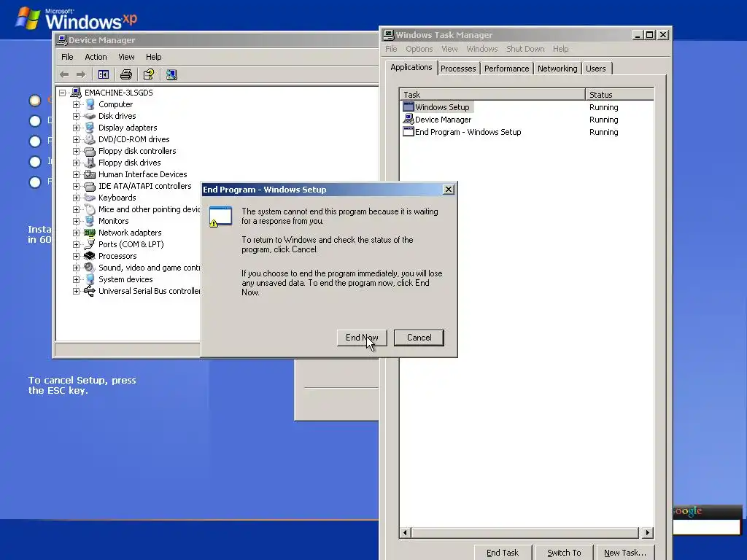Image resolution: width=747 pixels, height=560 pixels.
Task: Select the Ports (COM & LPT) icon
Action: click(x=90, y=244)
